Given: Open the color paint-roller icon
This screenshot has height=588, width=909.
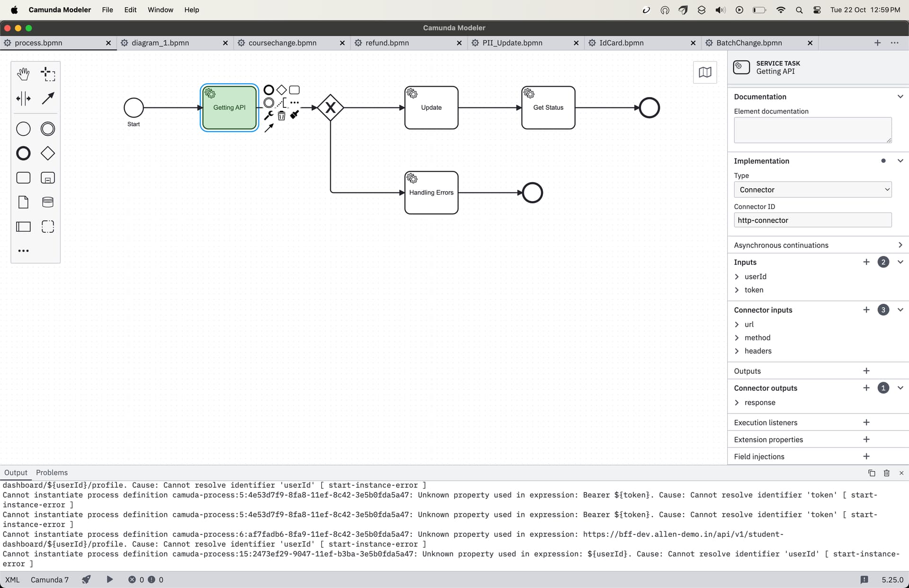Looking at the screenshot, I should tap(294, 115).
